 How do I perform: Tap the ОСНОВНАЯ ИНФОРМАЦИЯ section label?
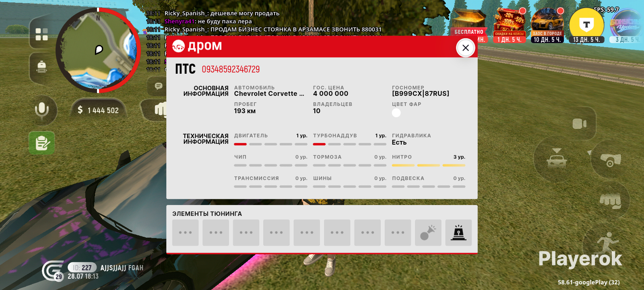[206, 91]
